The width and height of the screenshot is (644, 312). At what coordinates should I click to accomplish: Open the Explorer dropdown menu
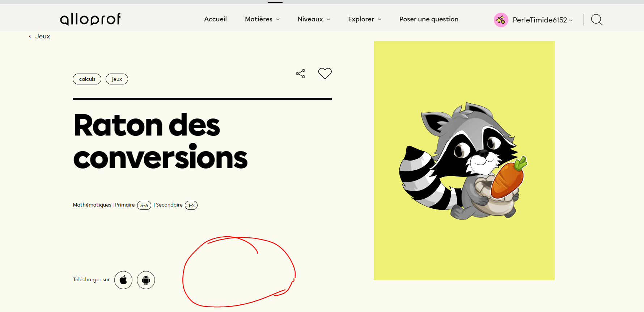click(364, 19)
